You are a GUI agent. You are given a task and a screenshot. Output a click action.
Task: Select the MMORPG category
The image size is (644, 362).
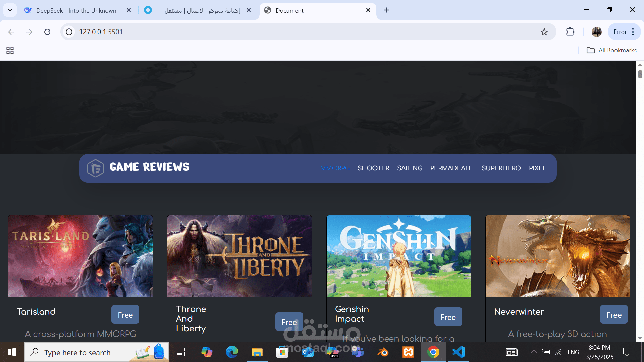pyautogui.click(x=335, y=168)
